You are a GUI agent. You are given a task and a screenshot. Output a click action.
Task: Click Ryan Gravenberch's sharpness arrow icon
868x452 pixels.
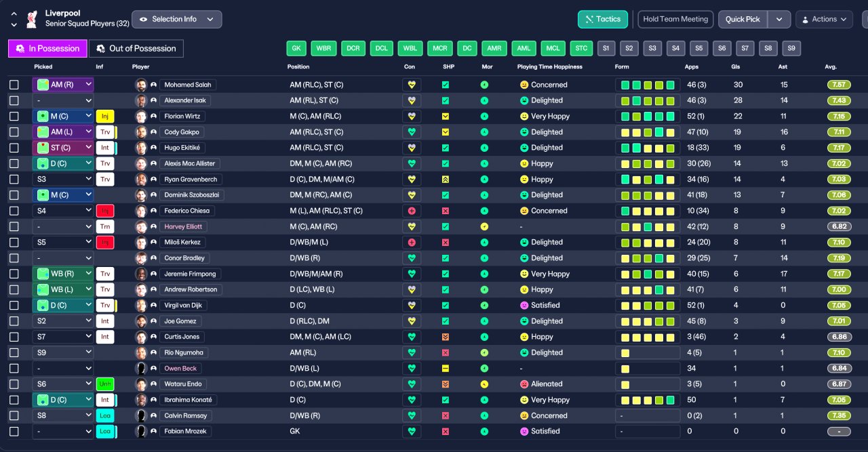(x=446, y=179)
